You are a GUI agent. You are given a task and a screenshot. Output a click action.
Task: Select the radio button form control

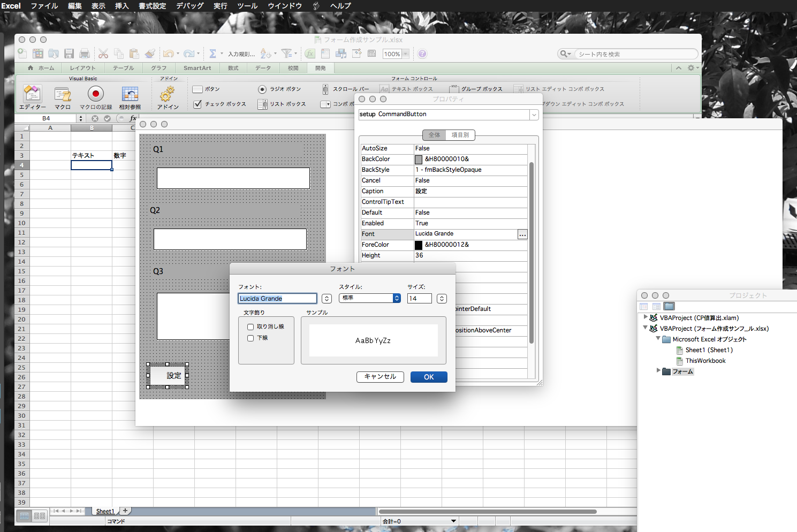pyautogui.click(x=262, y=89)
